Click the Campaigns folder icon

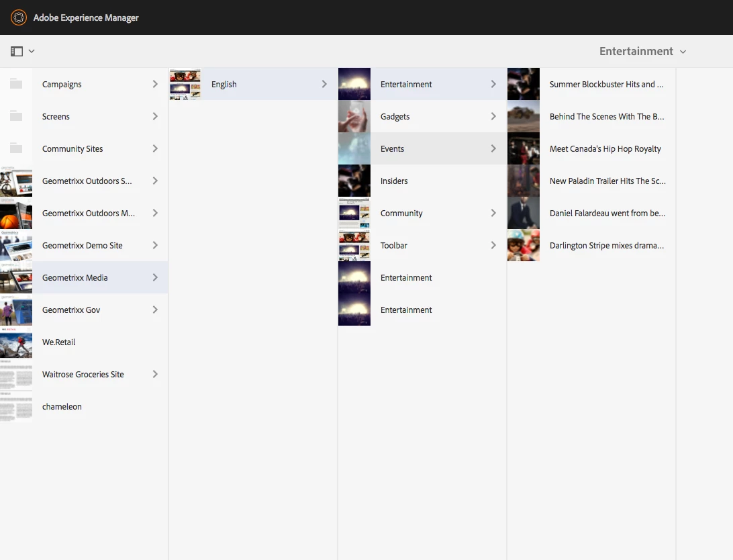(16, 84)
